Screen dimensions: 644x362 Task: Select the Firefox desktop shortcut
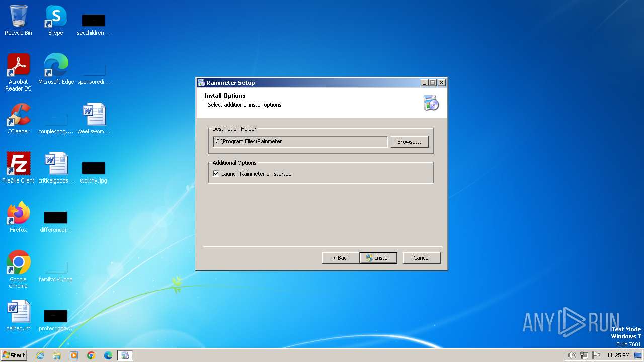click(18, 217)
